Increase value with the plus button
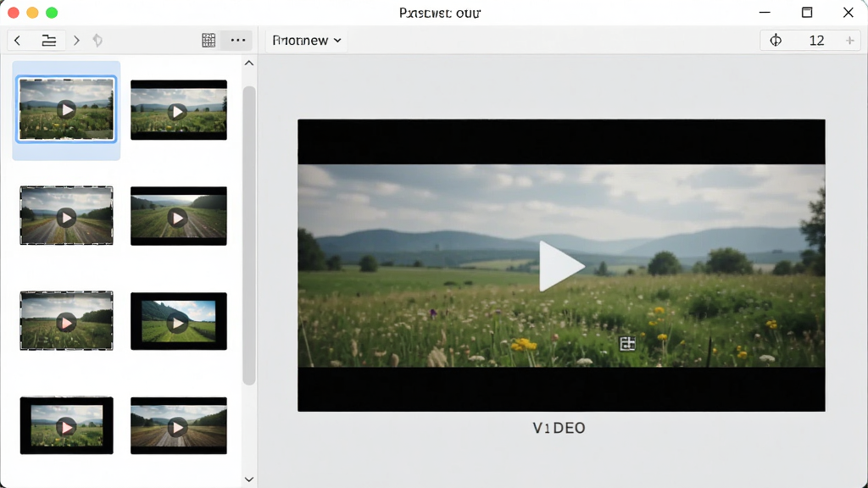Viewport: 868px width, 488px height. tap(849, 41)
